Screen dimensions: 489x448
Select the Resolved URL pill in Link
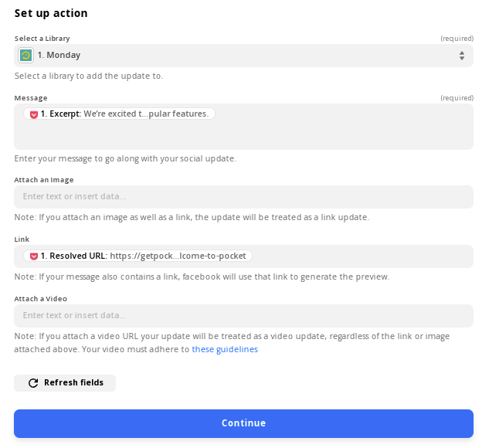138,256
